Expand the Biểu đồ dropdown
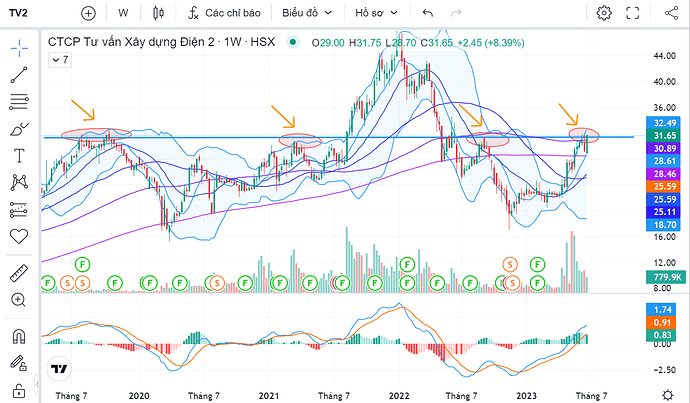 point(307,13)
